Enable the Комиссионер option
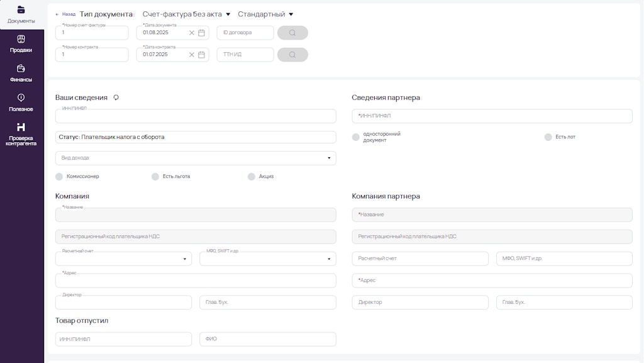The width and height of the screenshot is (644, 363). point(60,177)
